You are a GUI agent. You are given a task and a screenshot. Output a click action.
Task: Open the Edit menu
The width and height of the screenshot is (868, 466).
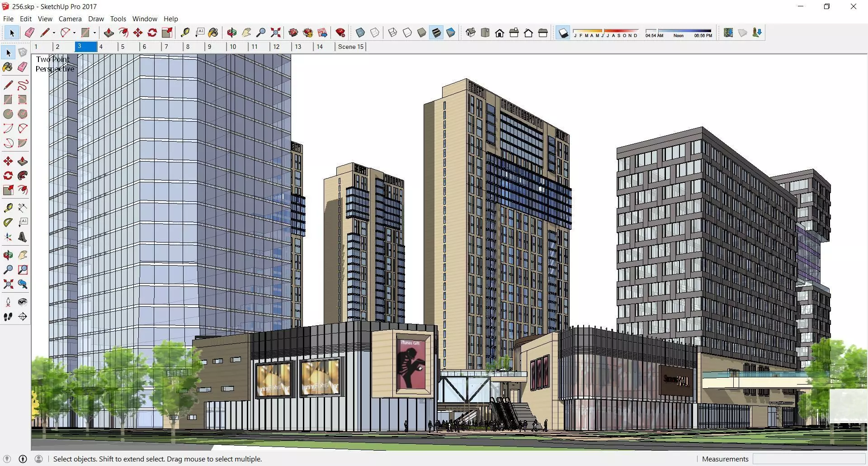click(26, 19)
